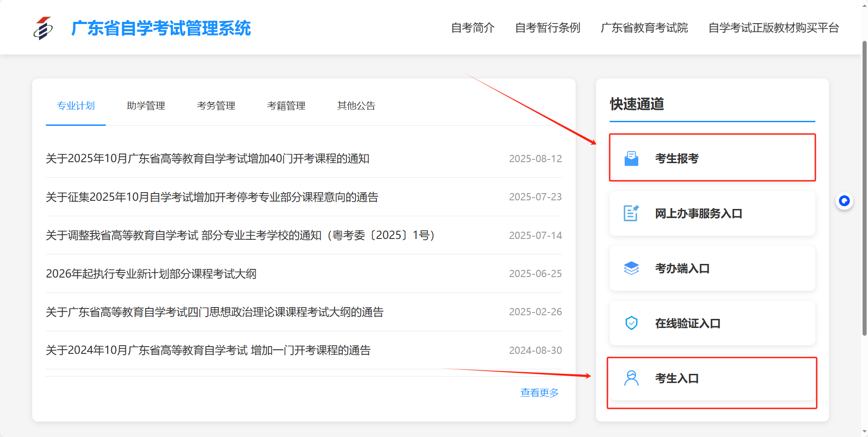Open 自学考试正版教材购买平台 navigation link
This screenshot has width=868, height=437.
[x=774, y=28]
